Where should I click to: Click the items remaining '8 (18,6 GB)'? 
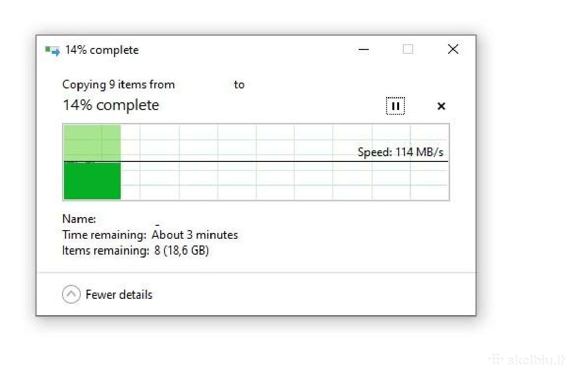click(182, 250)
